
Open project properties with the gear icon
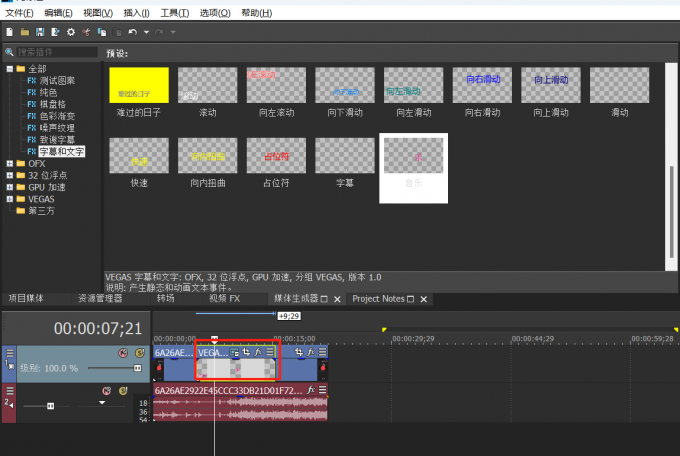point(71,32)
